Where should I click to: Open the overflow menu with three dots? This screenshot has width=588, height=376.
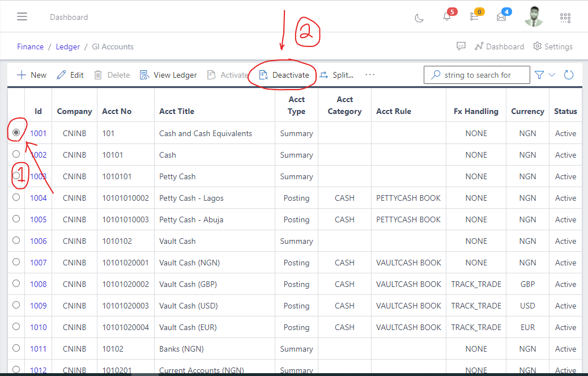pyautogui.click(x=370, y=74)
